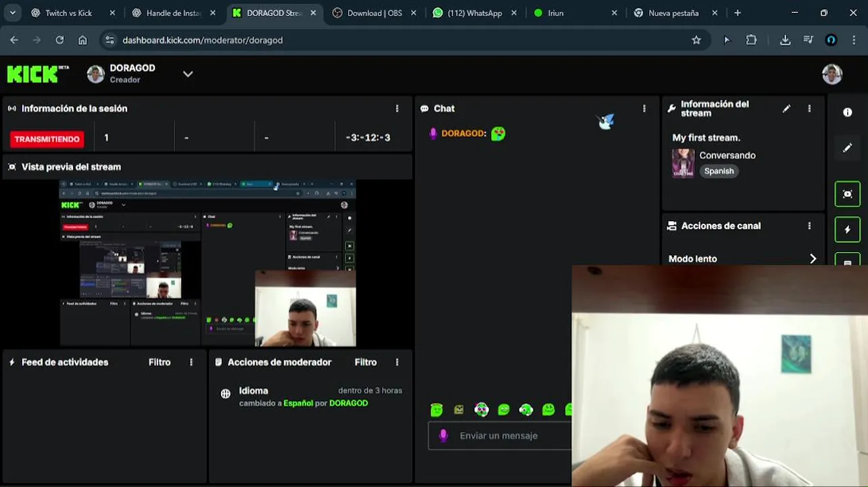Open the media controls queue icon

pos(808,40)
